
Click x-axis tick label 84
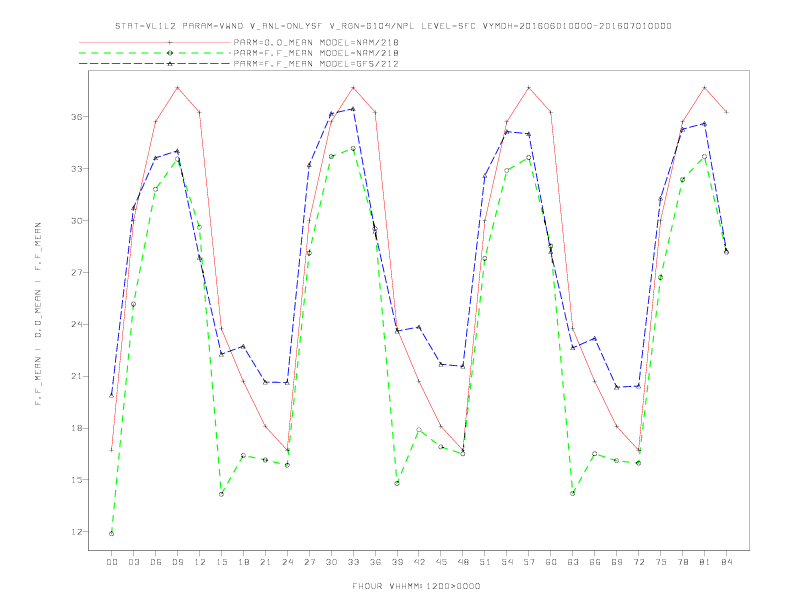click(727, 562)
